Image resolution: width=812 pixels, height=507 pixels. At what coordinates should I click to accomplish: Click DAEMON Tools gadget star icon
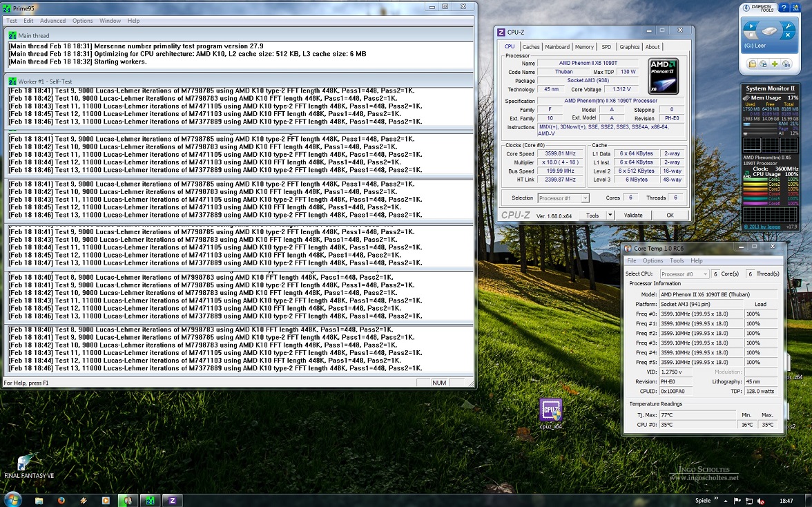click(796, 7)
